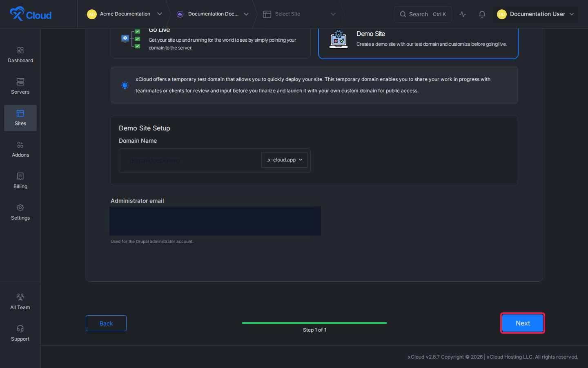
Task: Click the xCloud logo
Action: click(31, 14)
